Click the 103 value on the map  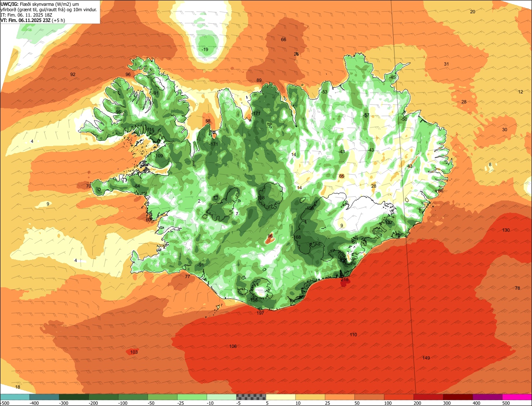(134, 352)
